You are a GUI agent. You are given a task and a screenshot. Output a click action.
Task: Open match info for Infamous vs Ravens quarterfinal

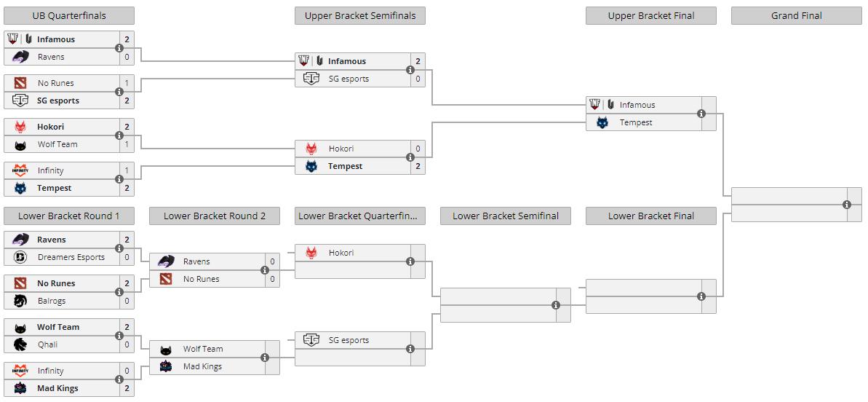point(119,48)
